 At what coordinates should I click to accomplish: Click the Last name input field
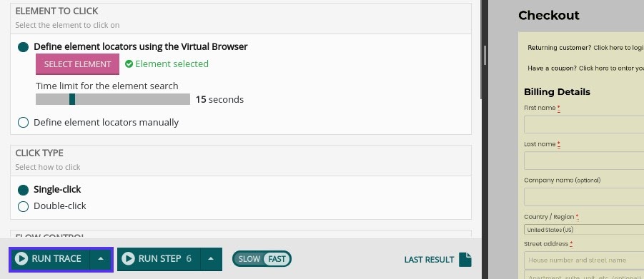[x=584, y=161]
